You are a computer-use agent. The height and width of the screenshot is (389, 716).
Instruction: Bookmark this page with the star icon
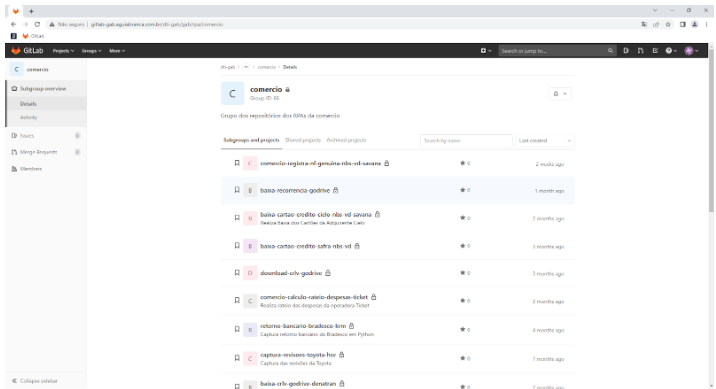point(668,24)
